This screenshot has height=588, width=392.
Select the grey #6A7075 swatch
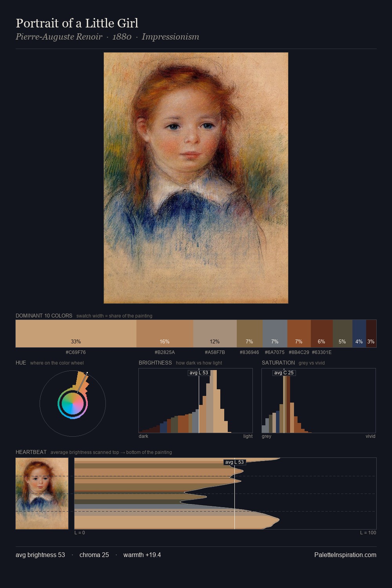pyautogui.click(x=275, y=334)
